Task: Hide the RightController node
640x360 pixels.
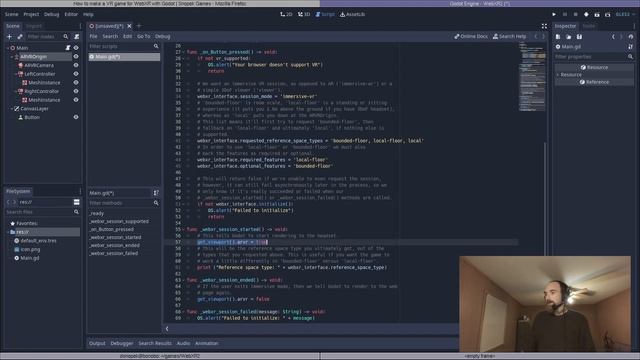Action: (x=76, y=91)
